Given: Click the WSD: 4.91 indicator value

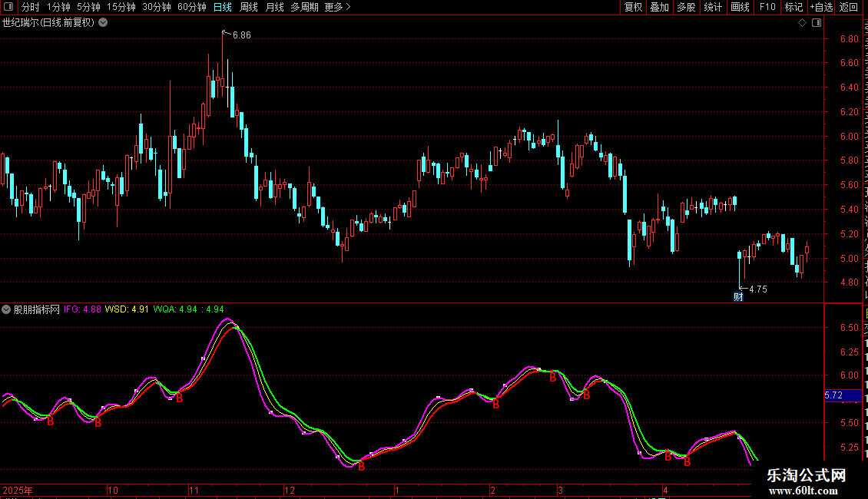Looking at the screenshot, I should pyautogui.click(x=127, y=310).
